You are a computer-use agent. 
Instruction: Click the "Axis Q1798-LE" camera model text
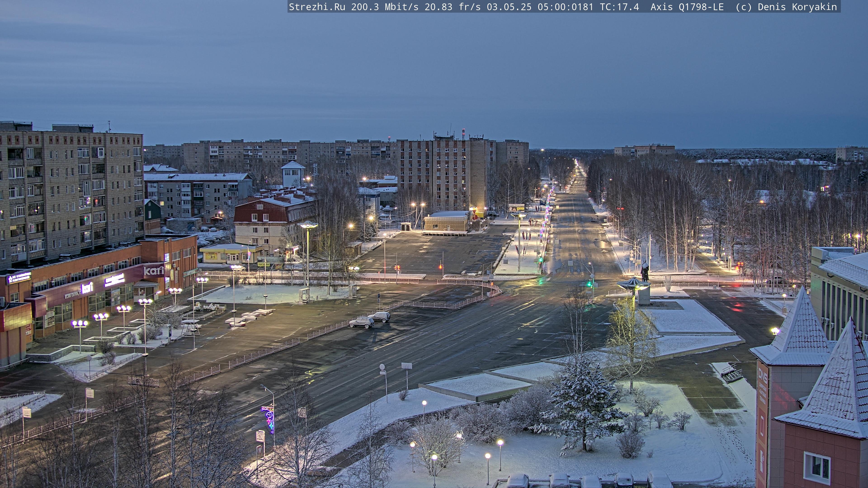click(x=687, y=7)
